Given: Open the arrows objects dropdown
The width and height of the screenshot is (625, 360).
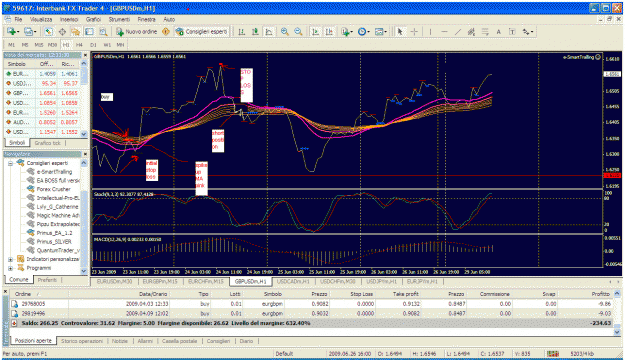Looking at the screenshot, I should (x=528, y=31).
